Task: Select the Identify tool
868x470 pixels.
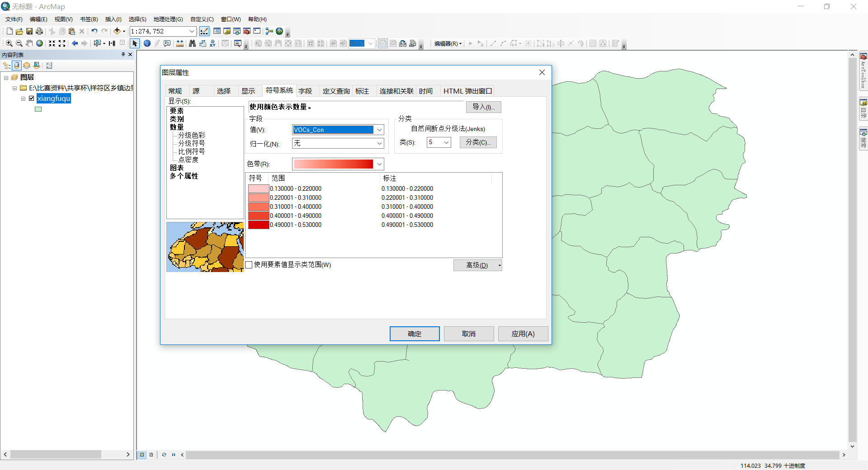Action: pos(146,43)
